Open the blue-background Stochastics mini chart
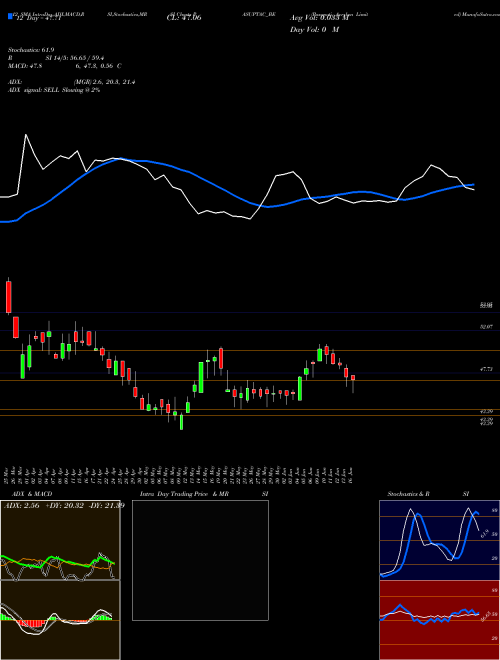 tap(439, 540)
